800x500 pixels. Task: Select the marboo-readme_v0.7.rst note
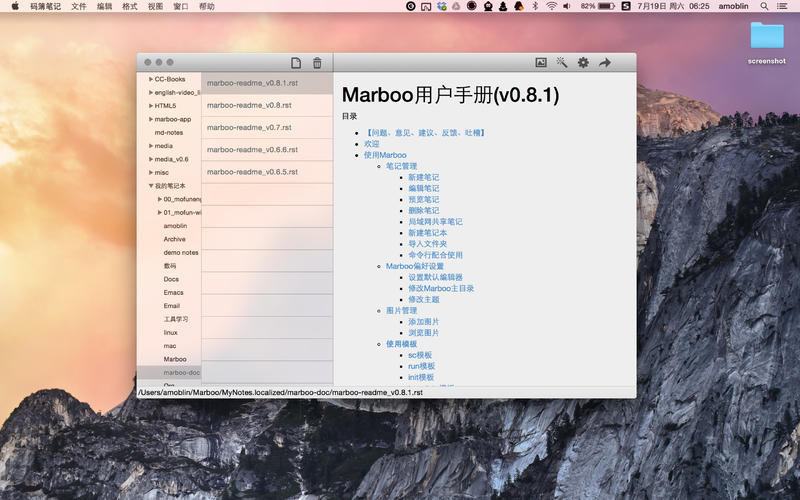(267, 128)
